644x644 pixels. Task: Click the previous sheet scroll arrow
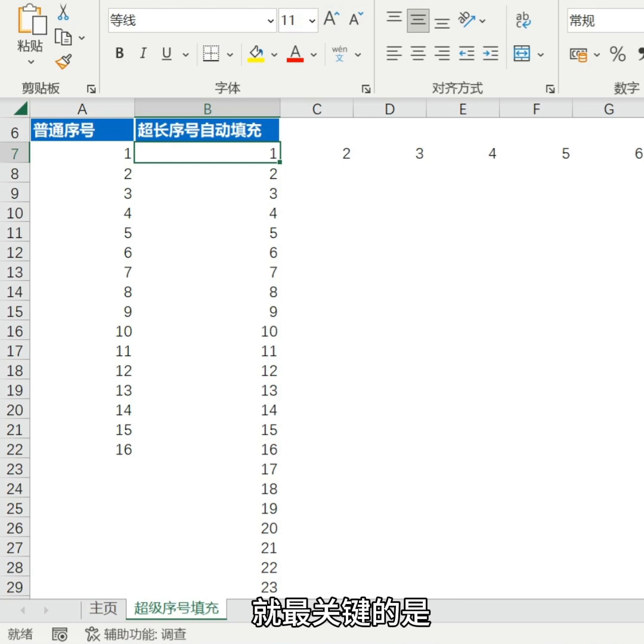click(x=23, y=611)
